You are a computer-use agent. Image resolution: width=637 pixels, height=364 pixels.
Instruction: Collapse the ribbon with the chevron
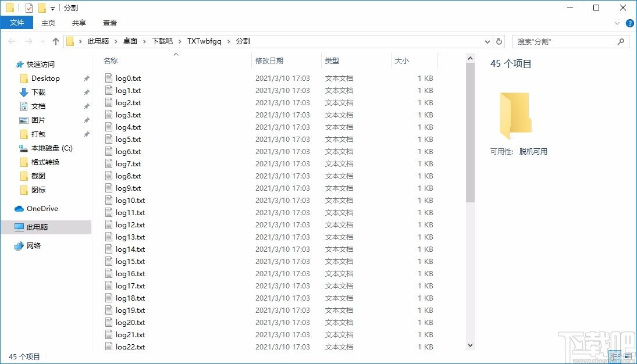click(x=618, y=23)
